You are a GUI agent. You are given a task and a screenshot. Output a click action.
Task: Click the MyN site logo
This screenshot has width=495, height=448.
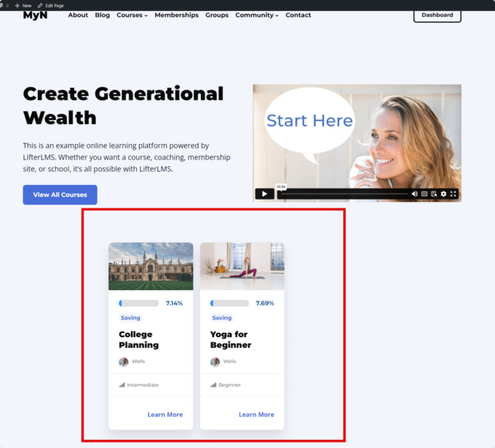tap(35, 15)
